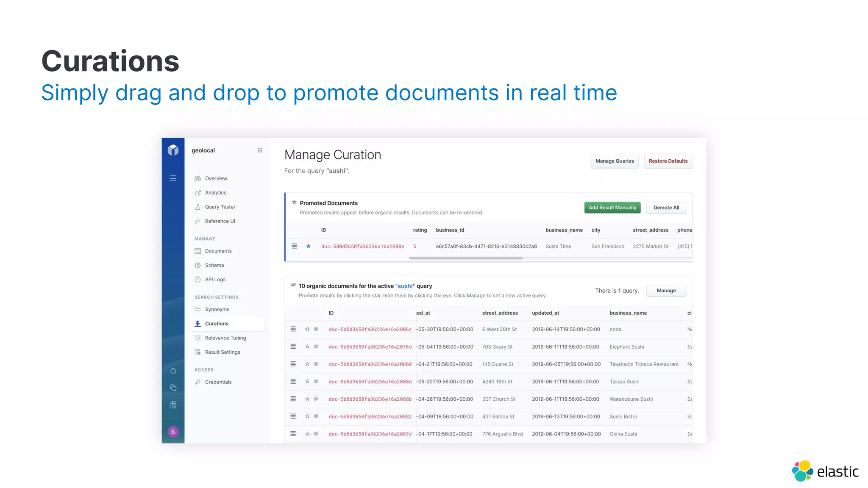This screenshot has width=868, height=488.
Task: Click the updated_at column header
Action: pos(545,313)
